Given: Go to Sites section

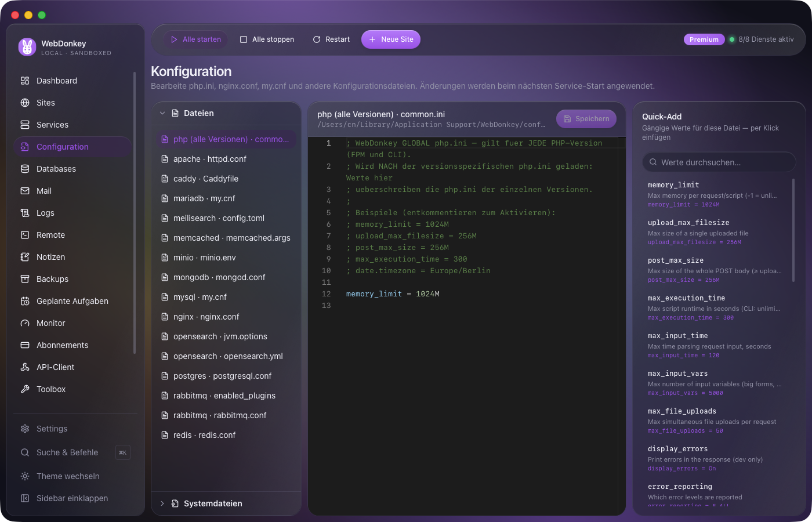Looking at the screenshot, I should coord(73,103).
